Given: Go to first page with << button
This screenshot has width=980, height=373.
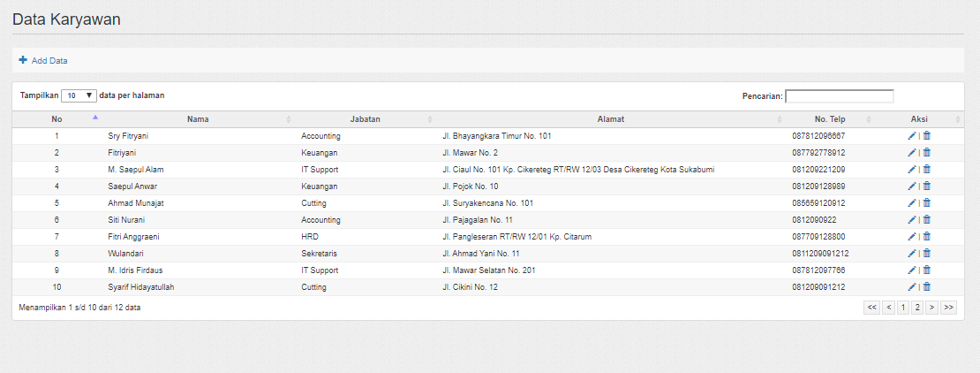Looking at the screenshot, I should tap(872, 308).
